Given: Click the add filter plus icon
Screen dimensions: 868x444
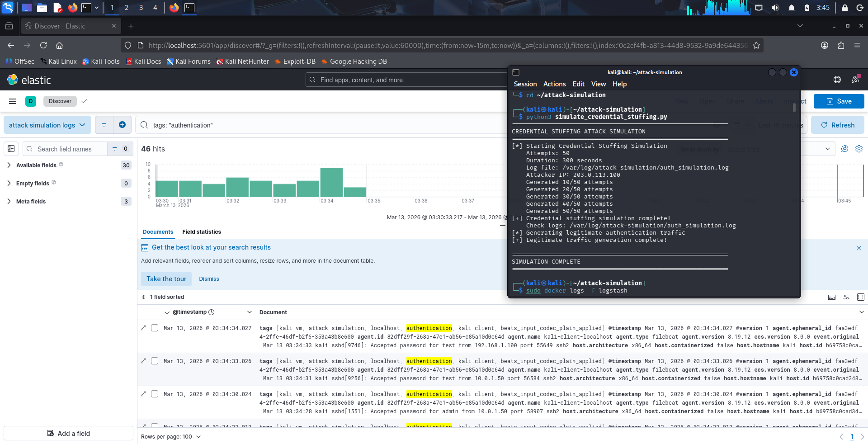Looking at the screenshot, I should [x=122, y=125].
